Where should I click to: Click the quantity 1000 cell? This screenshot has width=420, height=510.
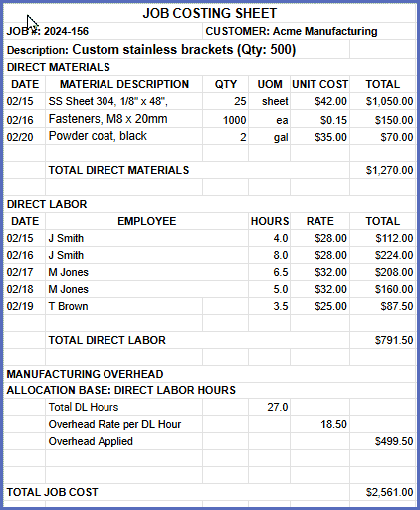coord(226,119)
